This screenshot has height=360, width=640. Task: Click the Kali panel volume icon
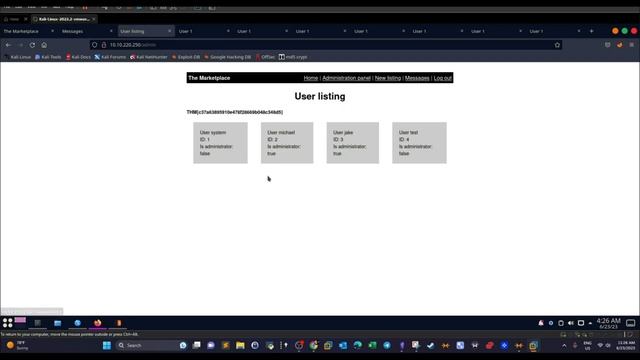point(571,323)
